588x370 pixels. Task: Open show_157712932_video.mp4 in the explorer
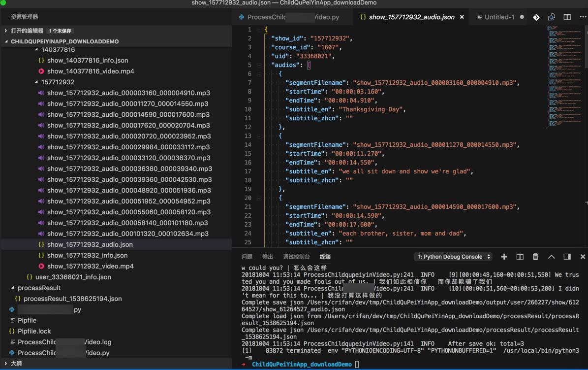[90, 266]
